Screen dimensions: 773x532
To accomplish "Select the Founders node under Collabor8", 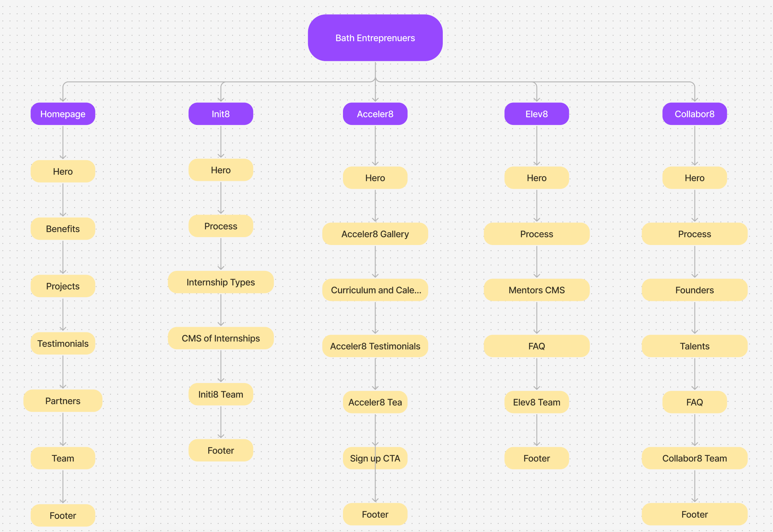I will 694,290.
